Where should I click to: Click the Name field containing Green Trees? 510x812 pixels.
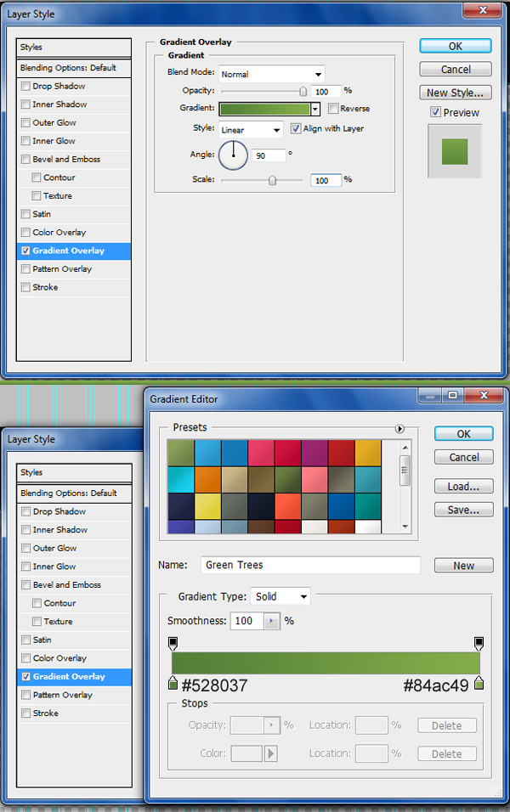click(x=310, y=565)
